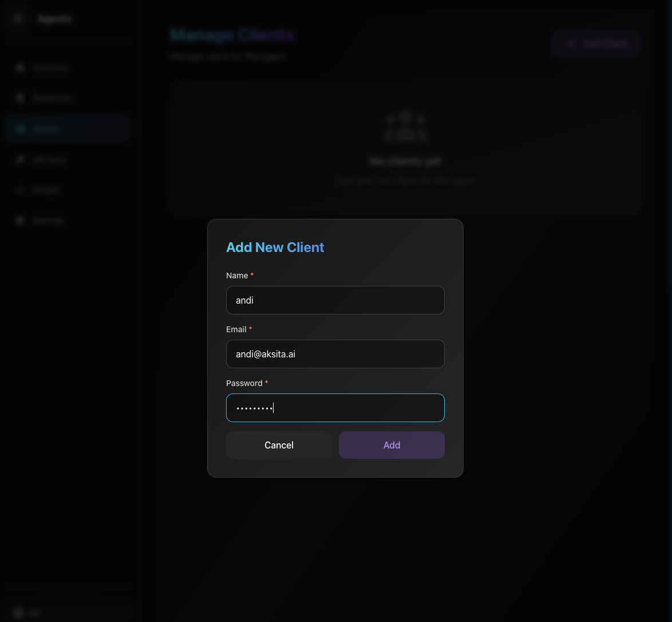Focus the Name input containing andi
This screenshot has width=672, height=622.
(x=335, y=300)
